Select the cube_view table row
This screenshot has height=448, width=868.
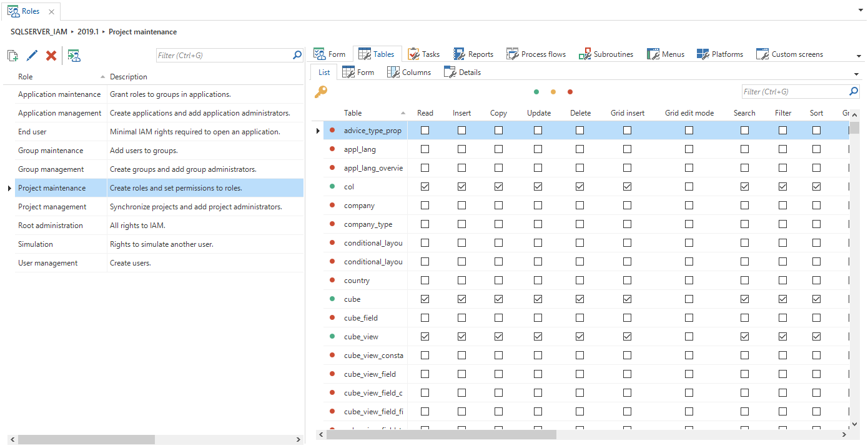point(361,337)
